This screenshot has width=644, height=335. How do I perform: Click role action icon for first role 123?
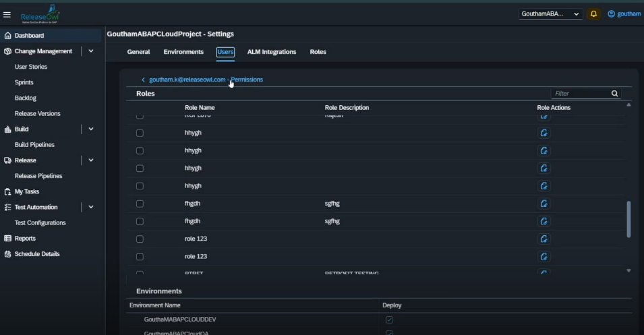pos(544,239)
